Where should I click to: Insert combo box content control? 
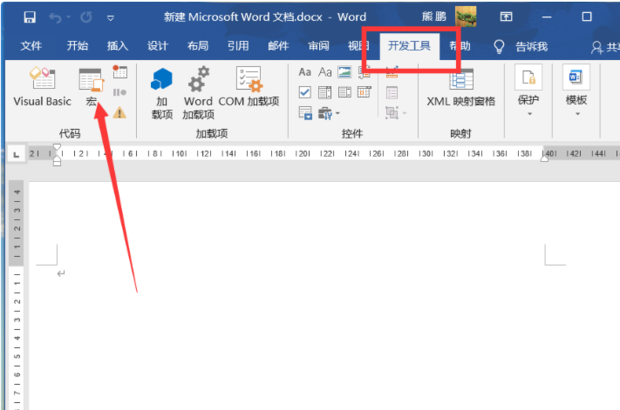pyautogui.click(x=325, y=93)
